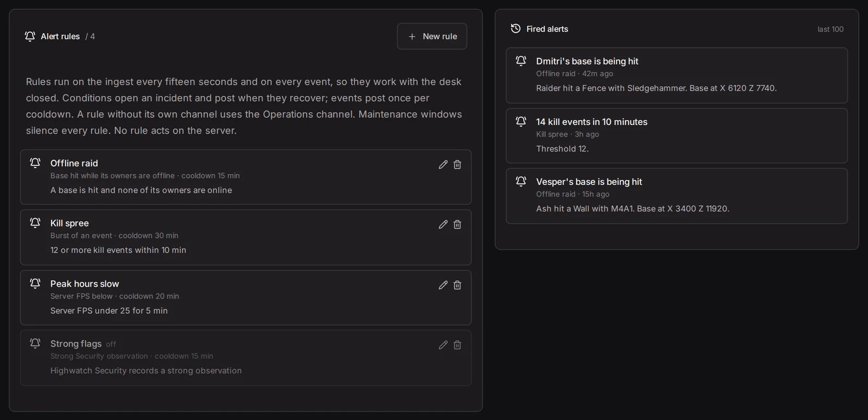The image size is (868, 420).
Task: Click 'A base is hit and none of its owners are online'
Action: (141, 190)
